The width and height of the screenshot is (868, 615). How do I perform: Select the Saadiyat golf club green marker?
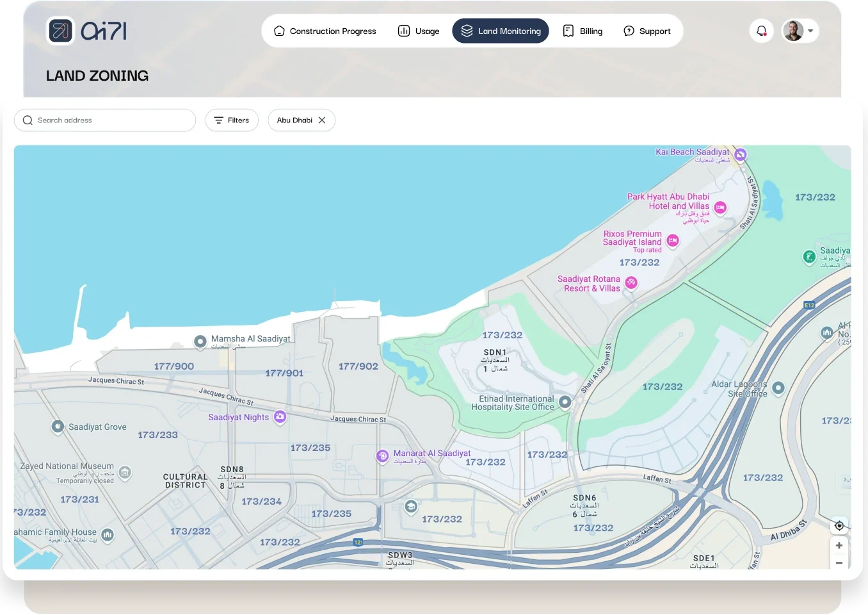[809, 257]
